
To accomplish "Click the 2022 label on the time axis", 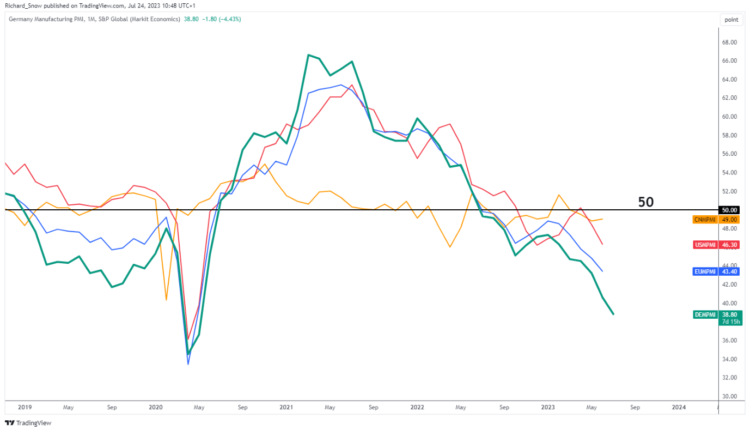I will [x=416, y=407].
